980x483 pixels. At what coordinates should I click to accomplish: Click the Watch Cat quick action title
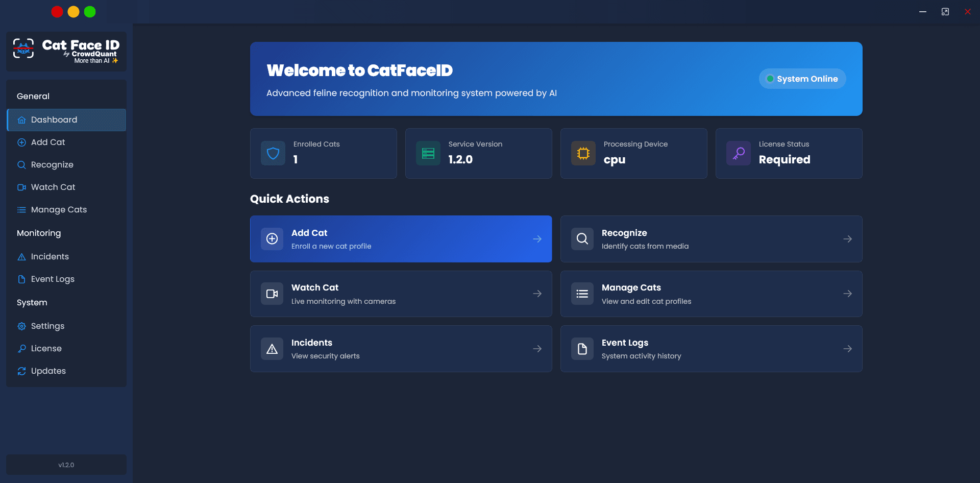(315, 288)
